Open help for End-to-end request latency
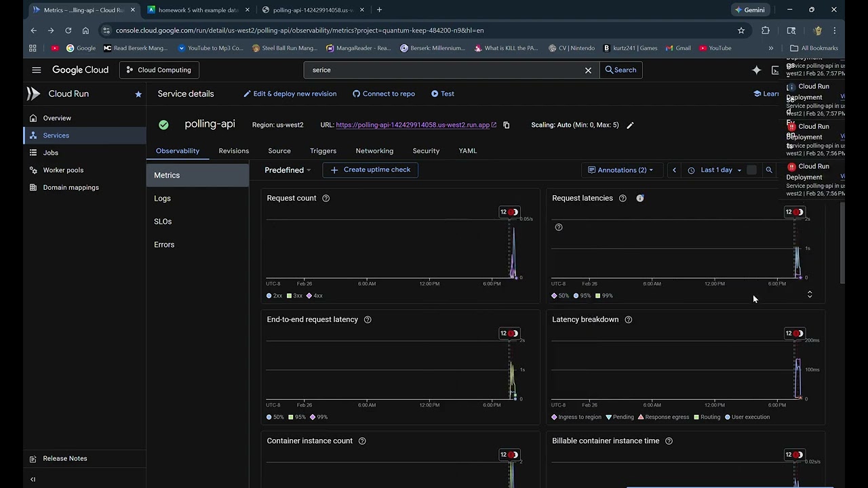 368,319
